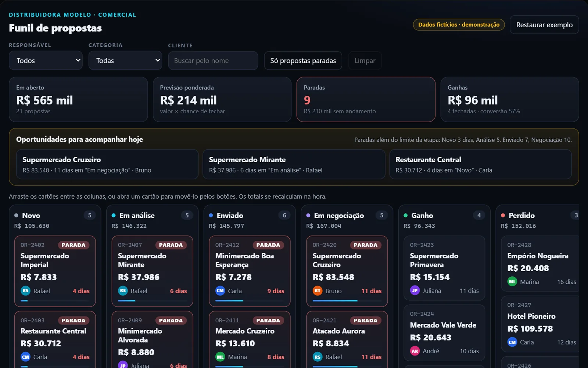Viewport: 588px width, 368px height.
Task: Click the Restaurar exemplo button
Action: click(544, 25)
